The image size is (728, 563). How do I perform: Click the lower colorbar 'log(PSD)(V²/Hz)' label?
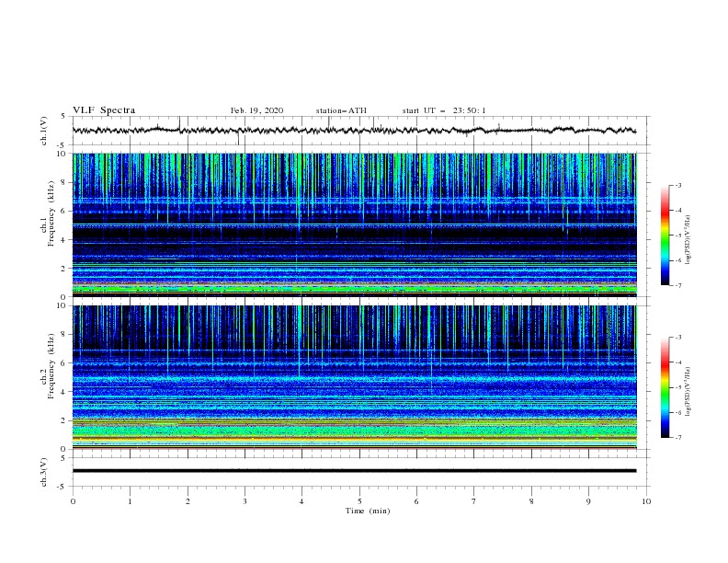tap(688, 393)
